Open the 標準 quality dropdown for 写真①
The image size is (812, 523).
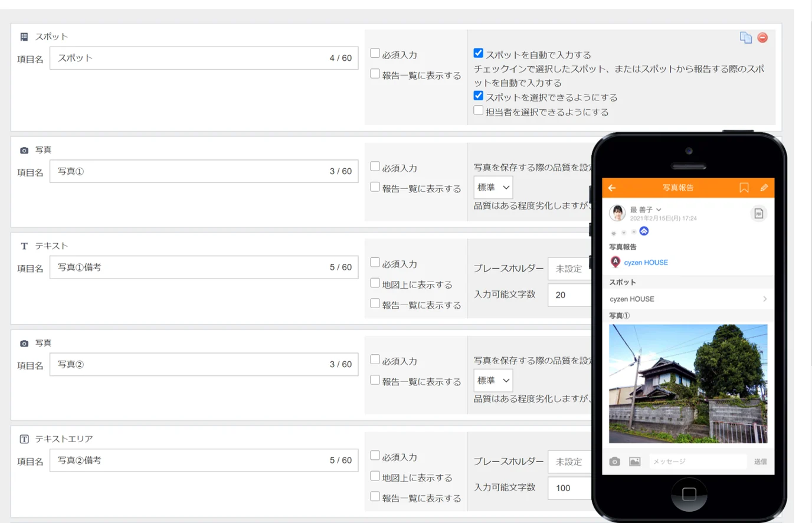pos(493,188)
